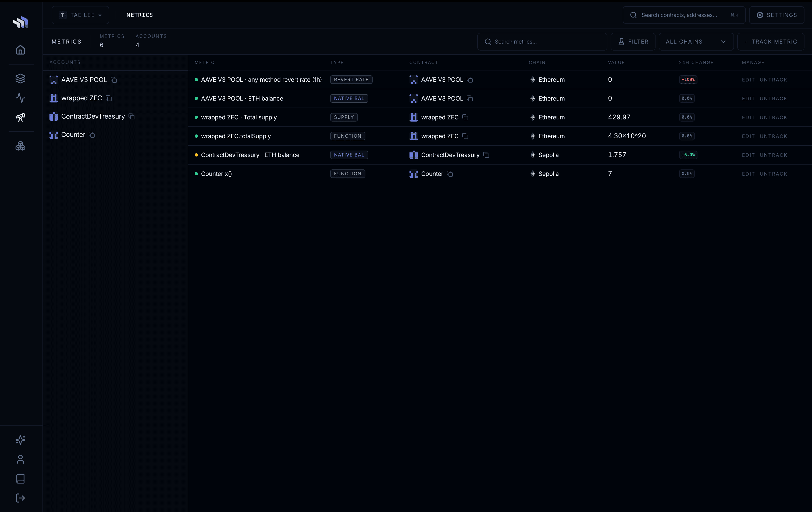The width and height of the screenshot is (812, 512).
Task: Copy contract address in ContractDevTreasury ETH balance row
Action: point(486,155)
